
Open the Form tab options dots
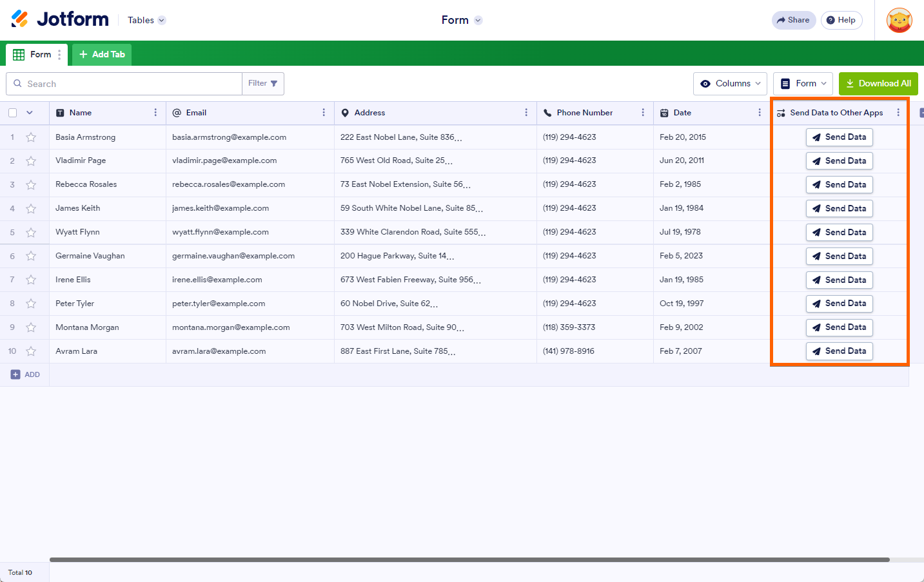coord(59,55)
